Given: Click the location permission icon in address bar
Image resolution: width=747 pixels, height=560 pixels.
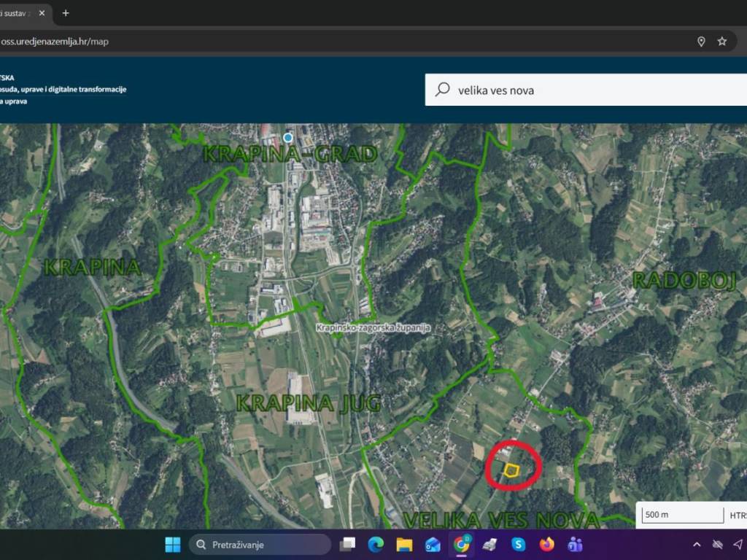Looking at the screenshot, I should point(701,42).
